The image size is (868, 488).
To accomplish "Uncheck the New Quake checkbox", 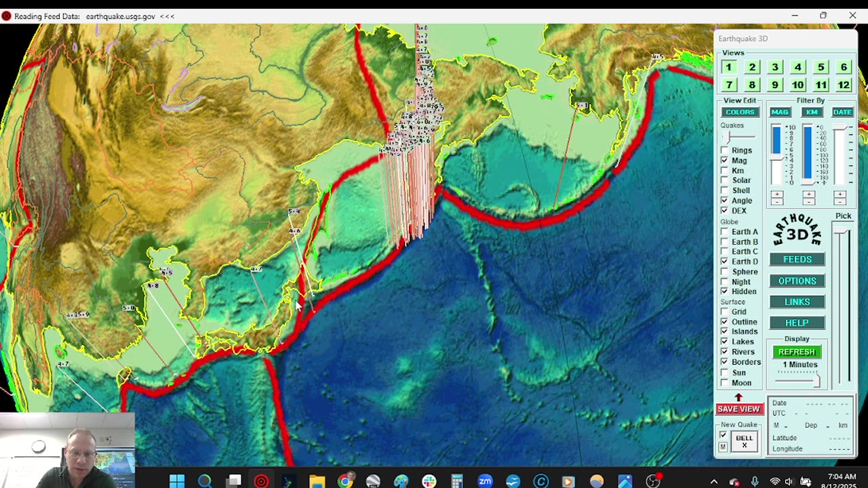I will tap(723, 436).
